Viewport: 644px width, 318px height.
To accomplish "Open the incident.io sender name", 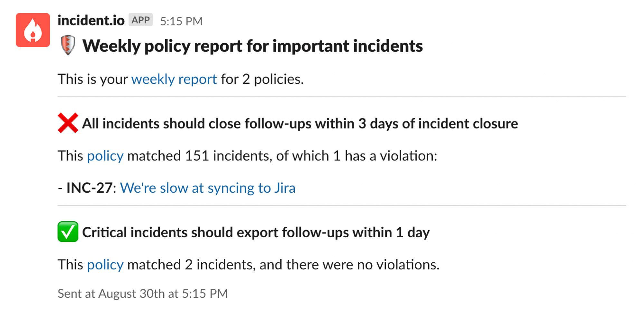I will click(x=91, y=21).
